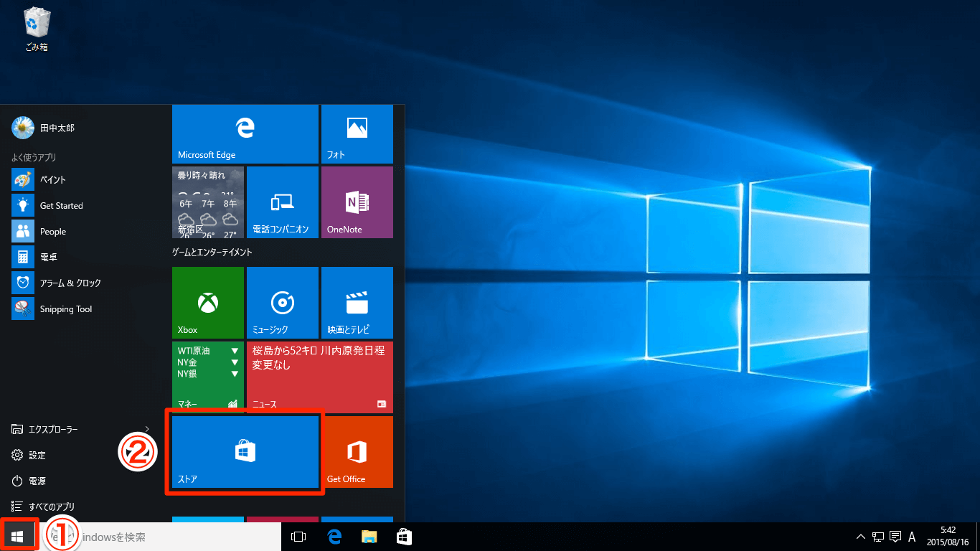This screenshot has height=551, width=980.
Task: Open the weather tile showing 曇り時々晴れ
Action: (x=208, y=202)
